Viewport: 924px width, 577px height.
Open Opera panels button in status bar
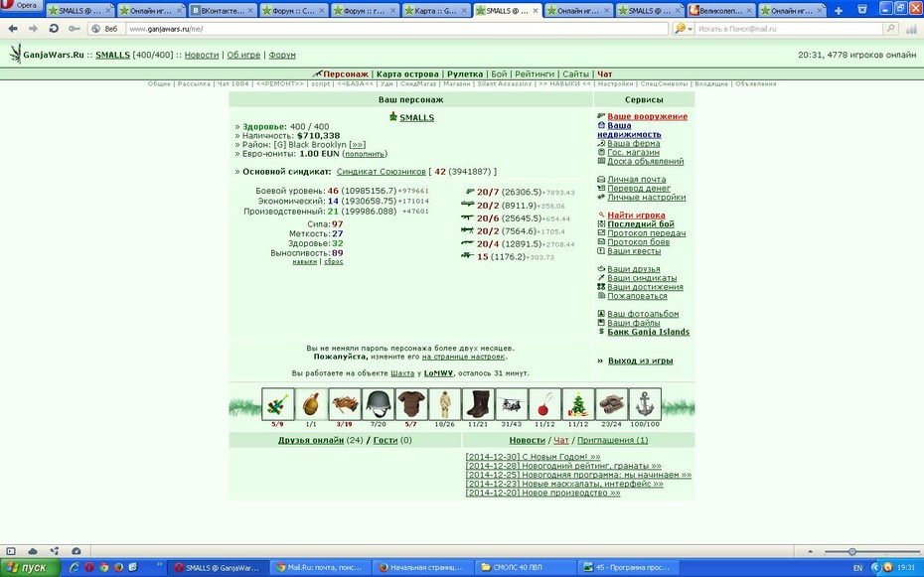pos(11,551)
